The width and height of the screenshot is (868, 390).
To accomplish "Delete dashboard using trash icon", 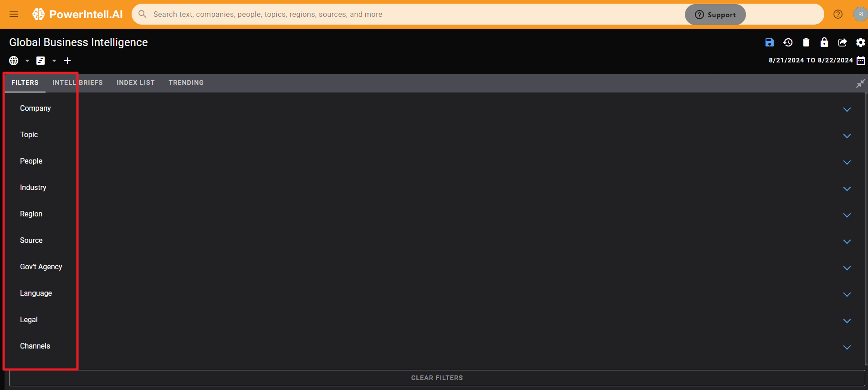I will pyautogui.click(x=806, y=42).
